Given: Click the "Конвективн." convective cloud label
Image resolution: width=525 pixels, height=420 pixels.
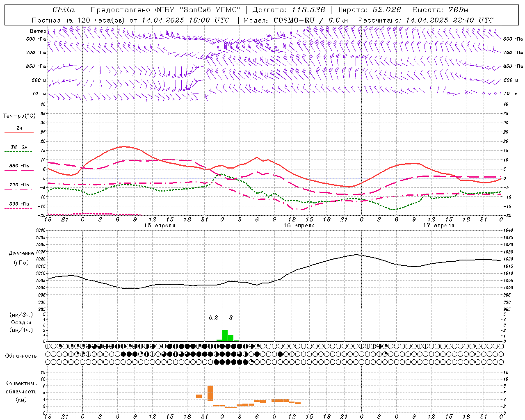Looking at the screenshot, I should click(21, 383).
